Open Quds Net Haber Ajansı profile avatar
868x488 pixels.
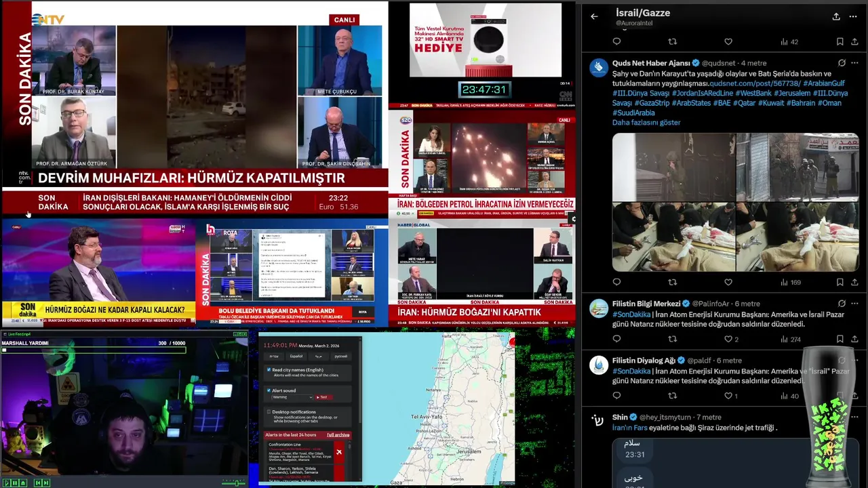(x=599, y=68)
